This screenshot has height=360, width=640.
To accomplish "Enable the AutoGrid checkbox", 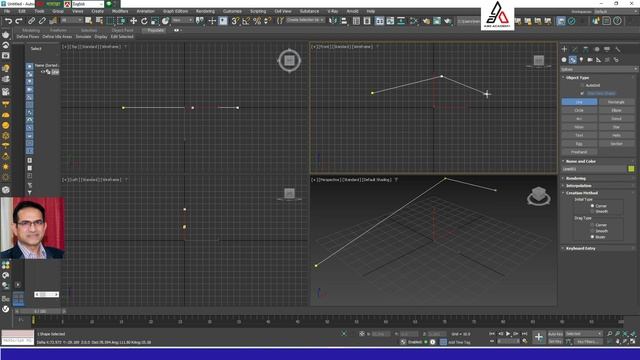I will pos(582,85).
